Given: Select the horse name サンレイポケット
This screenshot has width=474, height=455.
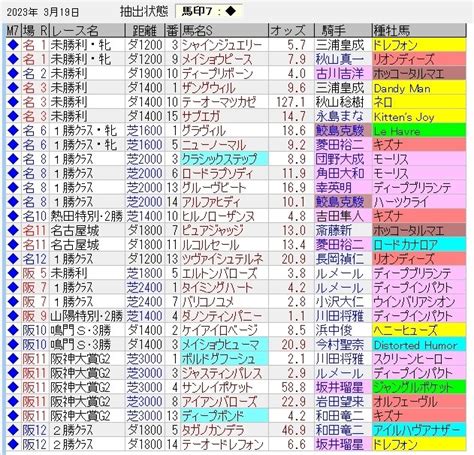Looking at the screenshot, I should tap(217, 387).
